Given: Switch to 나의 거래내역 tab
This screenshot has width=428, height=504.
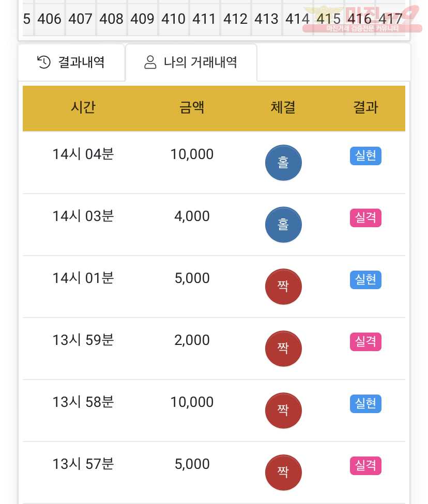Looking at the screenshot, I should click(x=191, y=62).
